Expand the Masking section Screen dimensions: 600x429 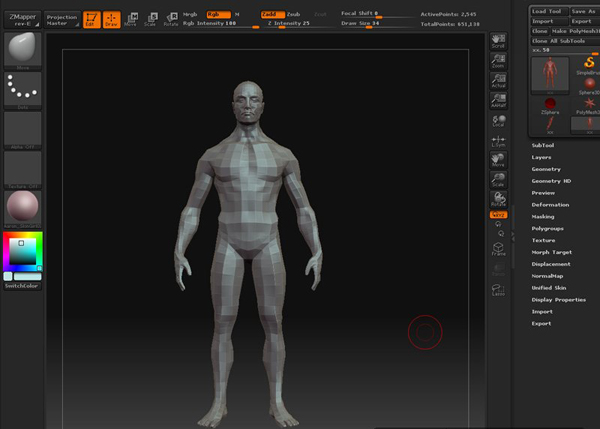[543, 217]
